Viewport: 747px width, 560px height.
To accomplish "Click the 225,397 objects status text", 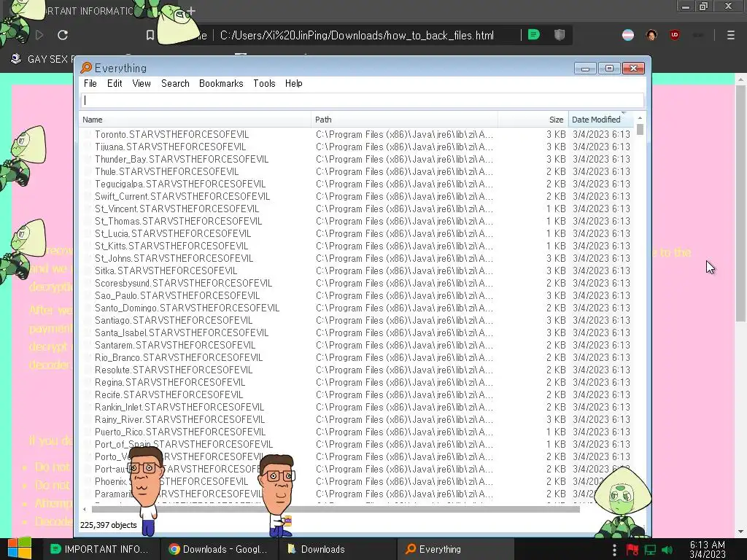I will (109, 525).
